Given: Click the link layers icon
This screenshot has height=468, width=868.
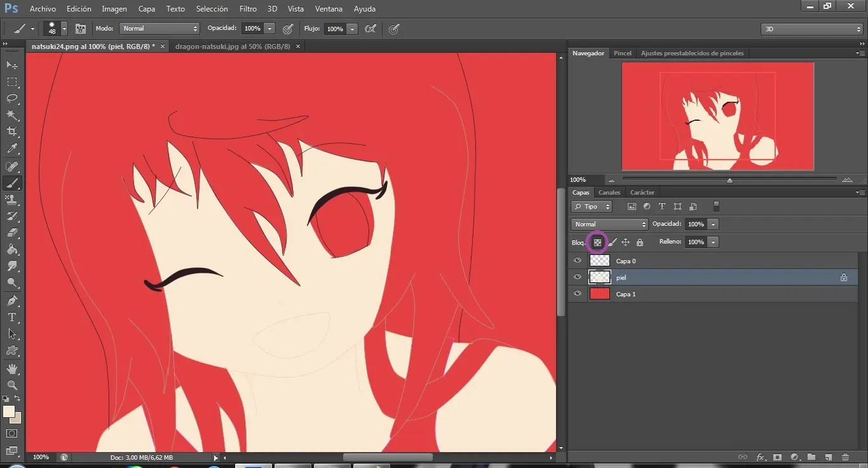Looking at the screenshot, I should pos(742,457).
